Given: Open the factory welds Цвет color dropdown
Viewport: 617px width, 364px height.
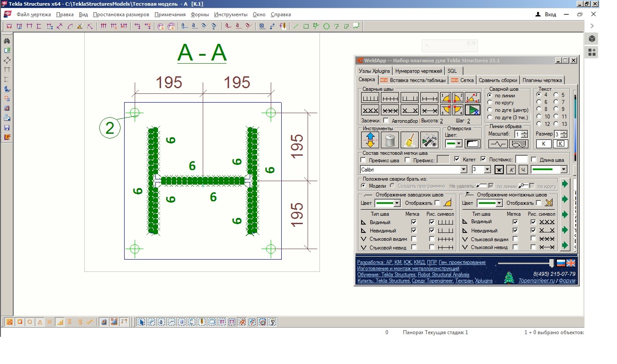Looking at the screenshot, I should pyautogui.click(x=397, y=203).
